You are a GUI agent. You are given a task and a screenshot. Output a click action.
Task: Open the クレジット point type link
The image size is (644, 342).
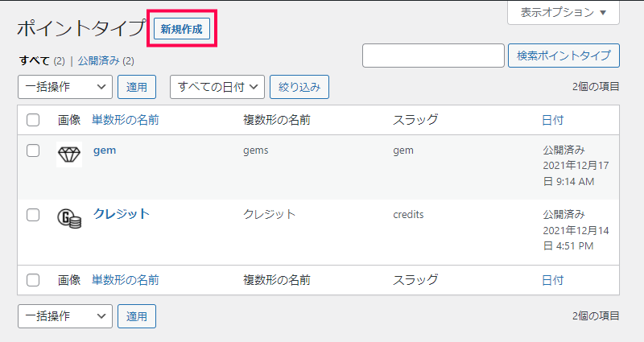[x=122, y=214]
